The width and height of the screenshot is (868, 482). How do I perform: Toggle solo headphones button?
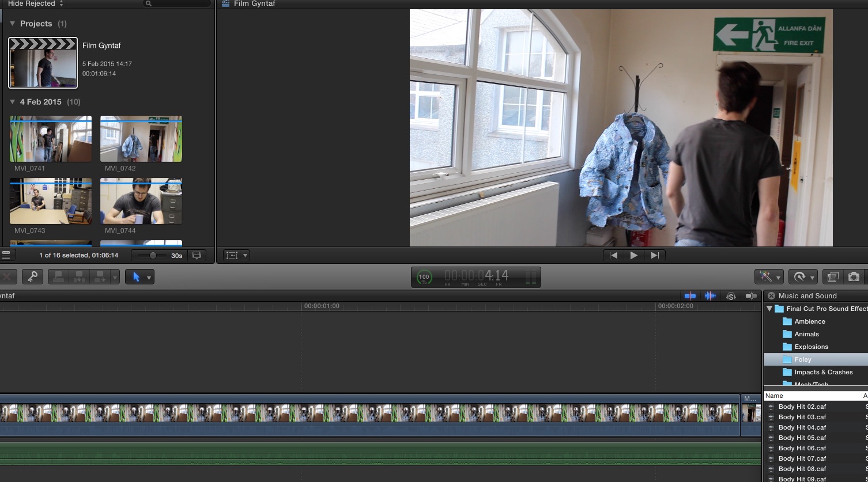point(731,296)
